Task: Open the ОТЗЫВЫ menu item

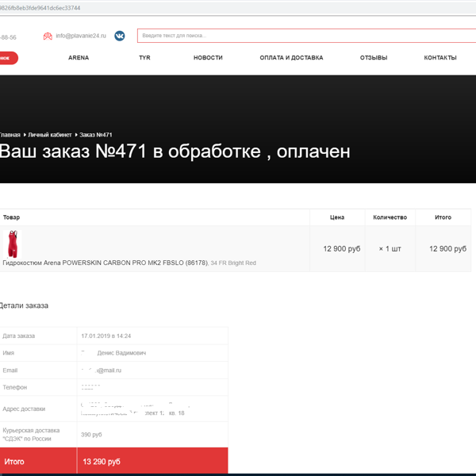Action: click(374, 58)
